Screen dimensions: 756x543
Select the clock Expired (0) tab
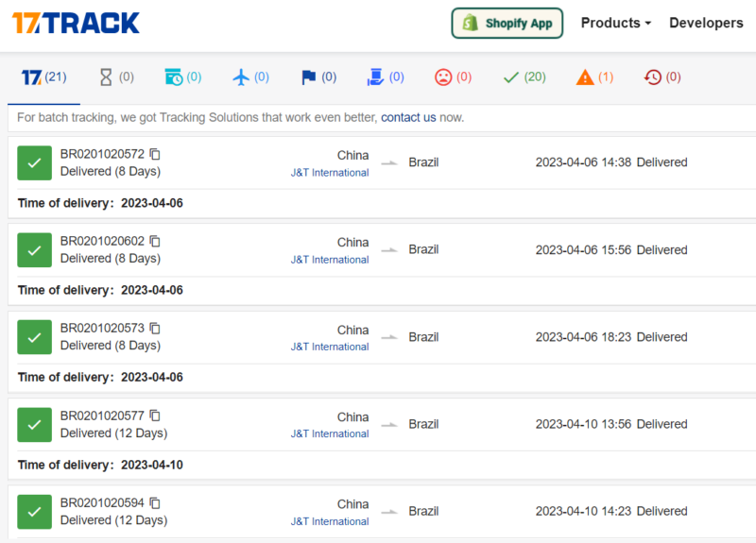(x=662, y=77)
